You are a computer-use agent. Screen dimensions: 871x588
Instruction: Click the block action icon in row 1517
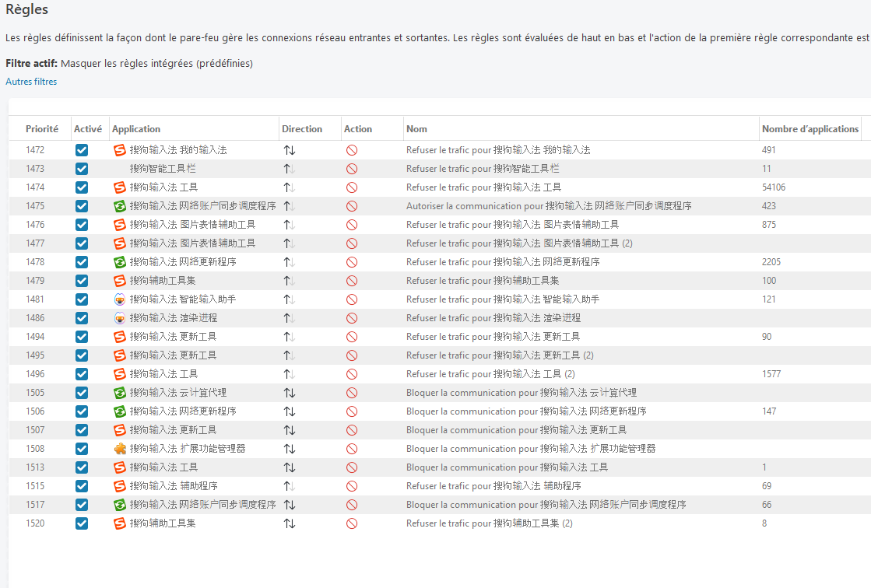(x=352, y=505)
